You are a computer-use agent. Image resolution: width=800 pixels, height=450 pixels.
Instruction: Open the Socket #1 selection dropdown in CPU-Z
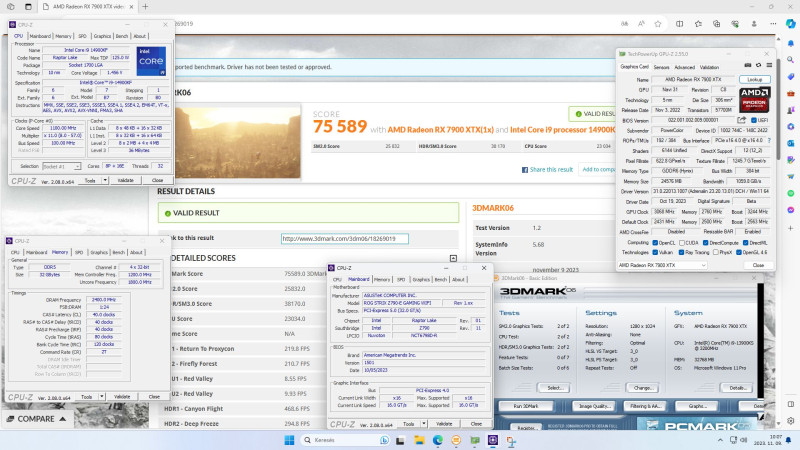(62, 166)
